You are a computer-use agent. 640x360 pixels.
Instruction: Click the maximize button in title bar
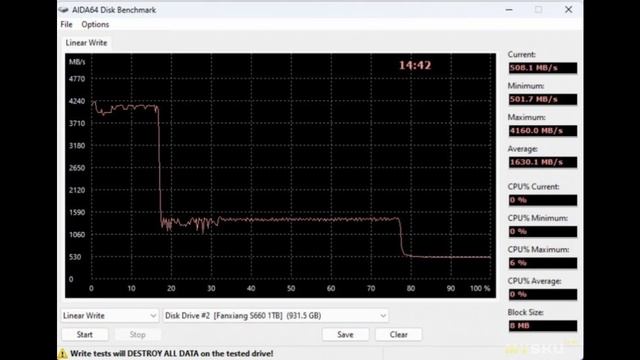point(539,10)
